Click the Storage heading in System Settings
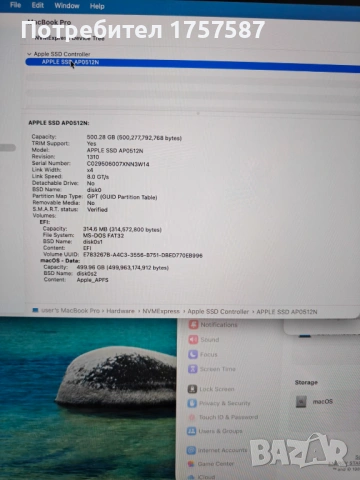 [x=306, y=382]
